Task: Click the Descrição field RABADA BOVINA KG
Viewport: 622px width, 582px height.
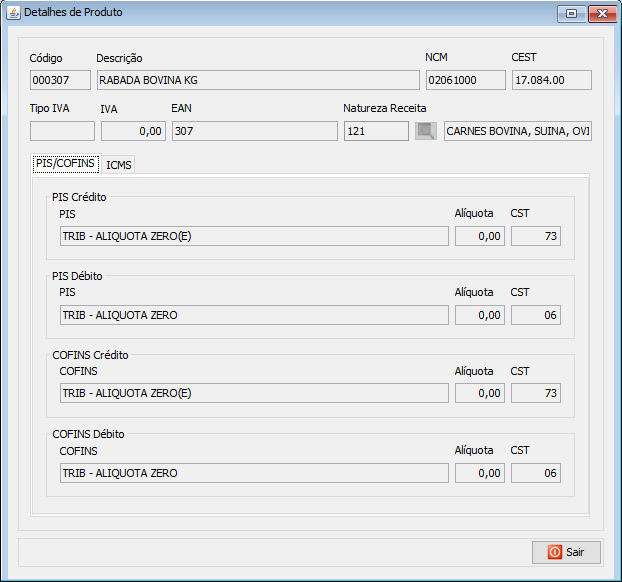Action: pyautogui.click(x=257, y=81)
